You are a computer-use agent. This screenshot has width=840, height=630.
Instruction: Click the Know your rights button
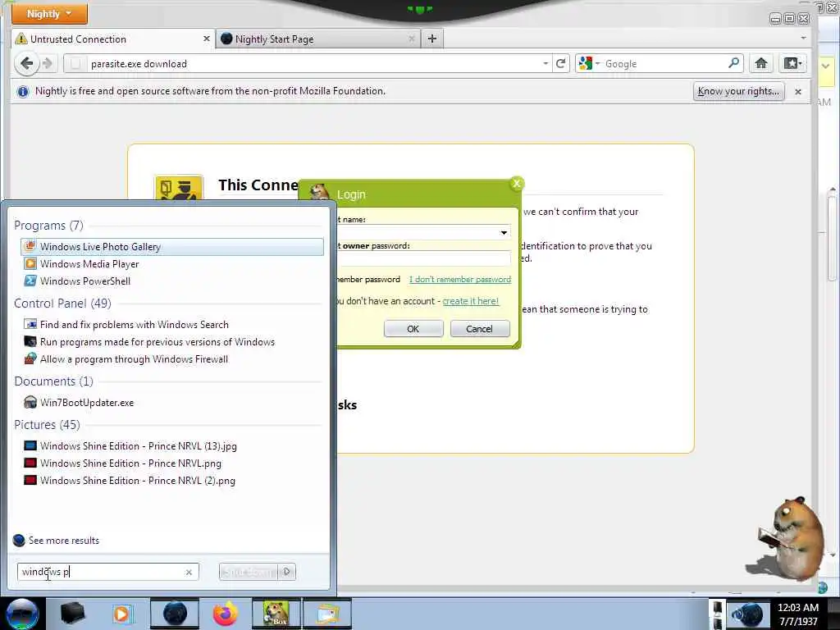(738, 91)
